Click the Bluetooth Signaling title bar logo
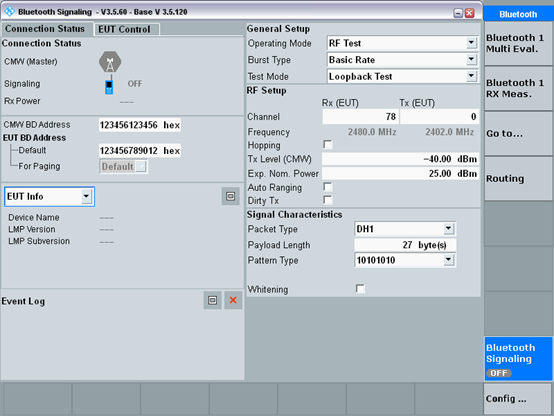Image resolution: width=554 pixels, height=416 pixels. 10,12
